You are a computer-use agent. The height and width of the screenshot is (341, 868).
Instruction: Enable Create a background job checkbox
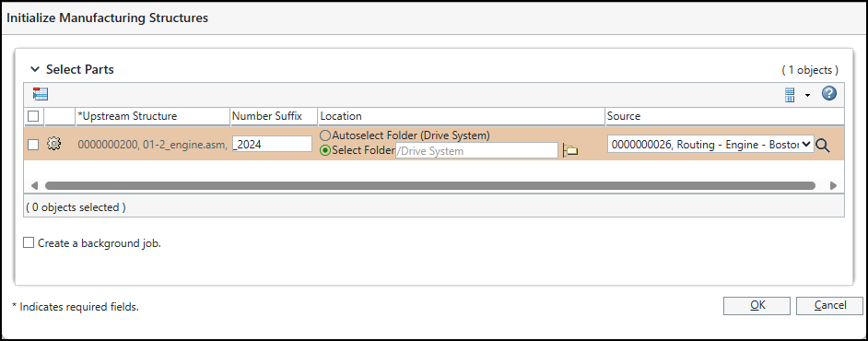click(29, 242)
